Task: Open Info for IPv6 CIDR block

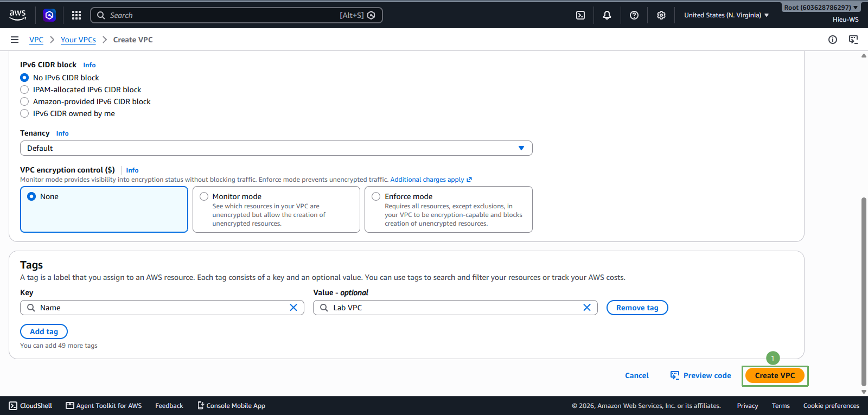Action: pos(90,65)
